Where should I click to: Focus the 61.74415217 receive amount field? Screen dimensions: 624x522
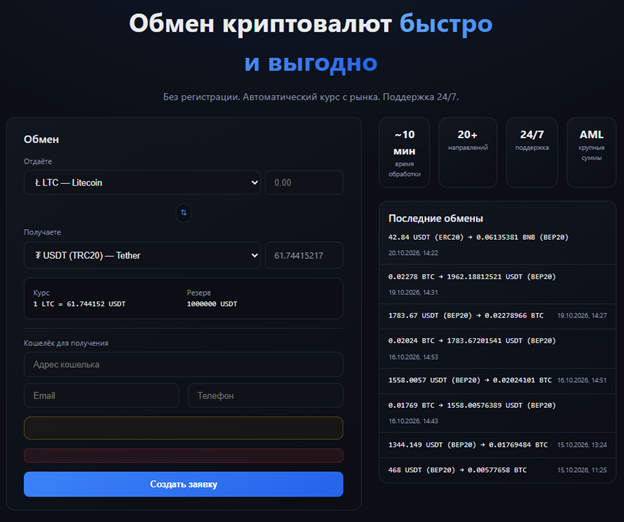[304, 255]
